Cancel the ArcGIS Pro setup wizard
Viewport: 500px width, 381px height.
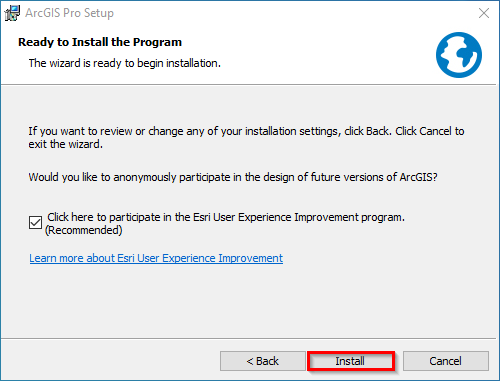pos(446,361)
